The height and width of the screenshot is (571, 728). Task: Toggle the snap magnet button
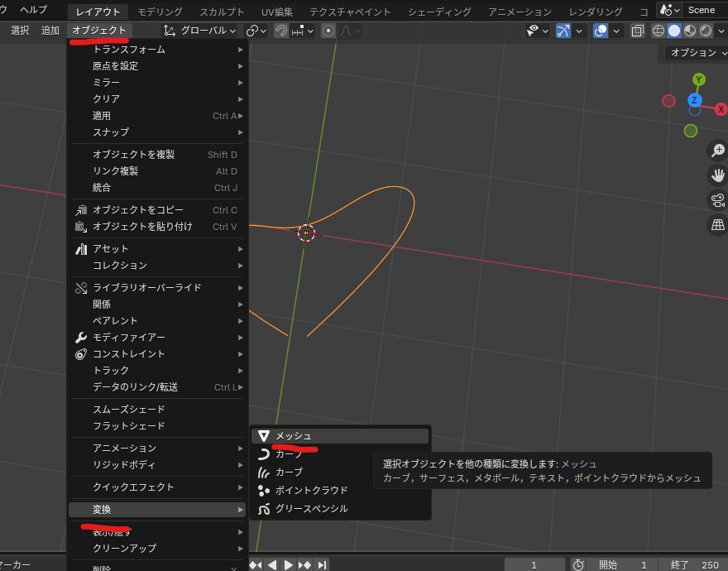(281, 31)
